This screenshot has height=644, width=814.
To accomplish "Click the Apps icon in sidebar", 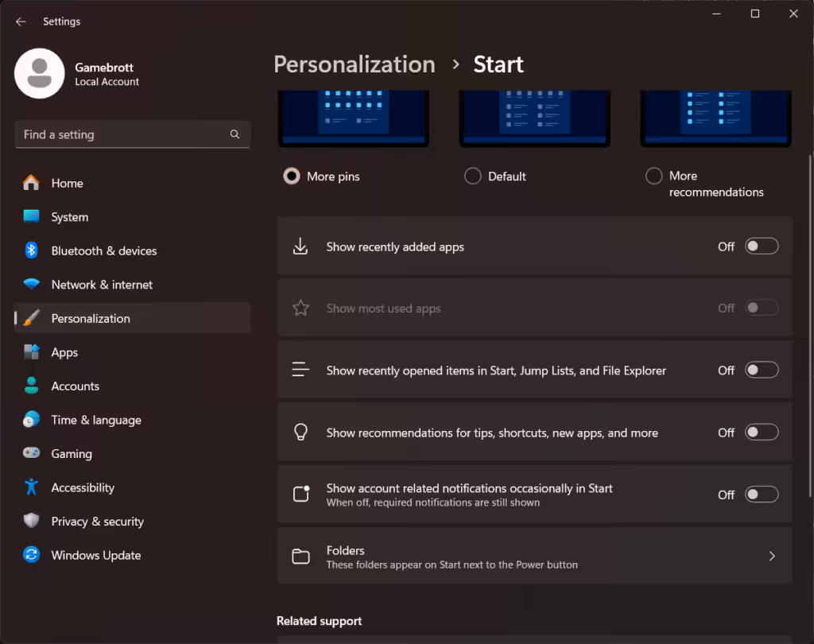I will 31,351.
